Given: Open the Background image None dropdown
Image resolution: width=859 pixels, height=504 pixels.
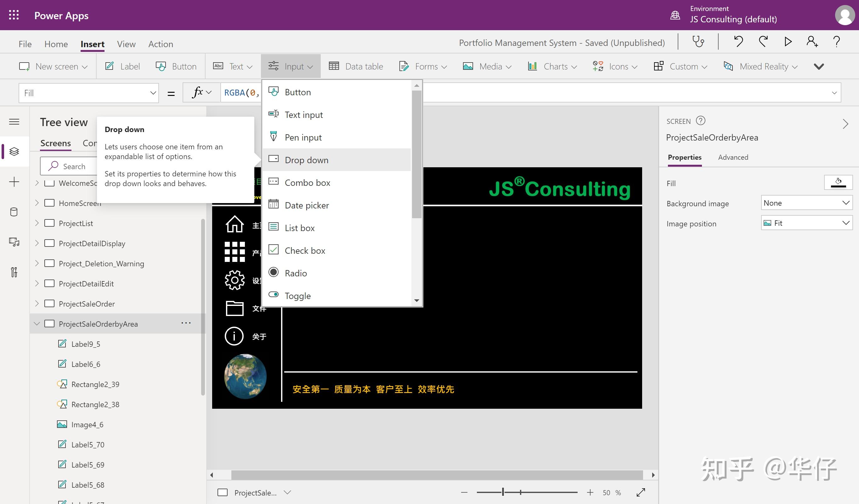Looking at the screenshot, I should pos(806,203).
